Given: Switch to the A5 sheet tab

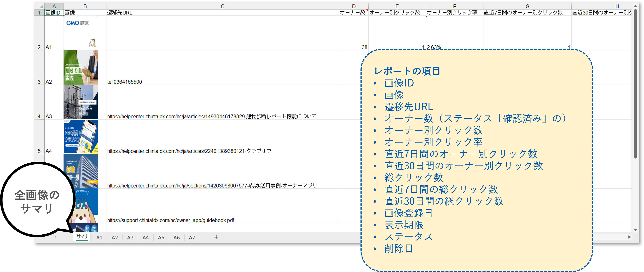Looking at the screenshot, I should coord(161,237).
